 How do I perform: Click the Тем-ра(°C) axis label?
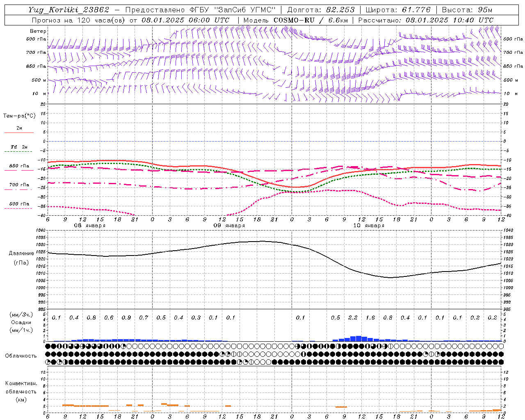(19, 116)
